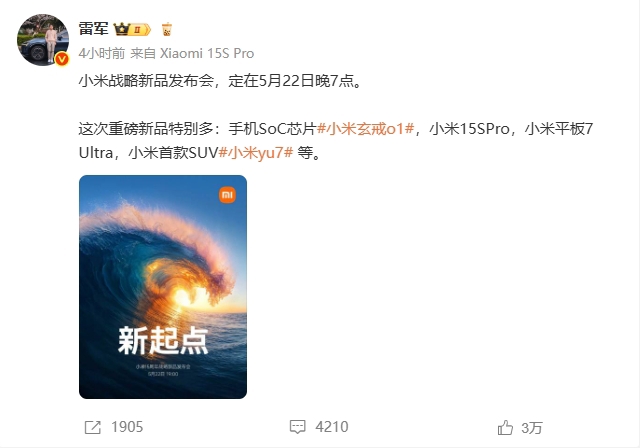
Task: Click the 新起点 headline text on poster
Action: [163, 340]
